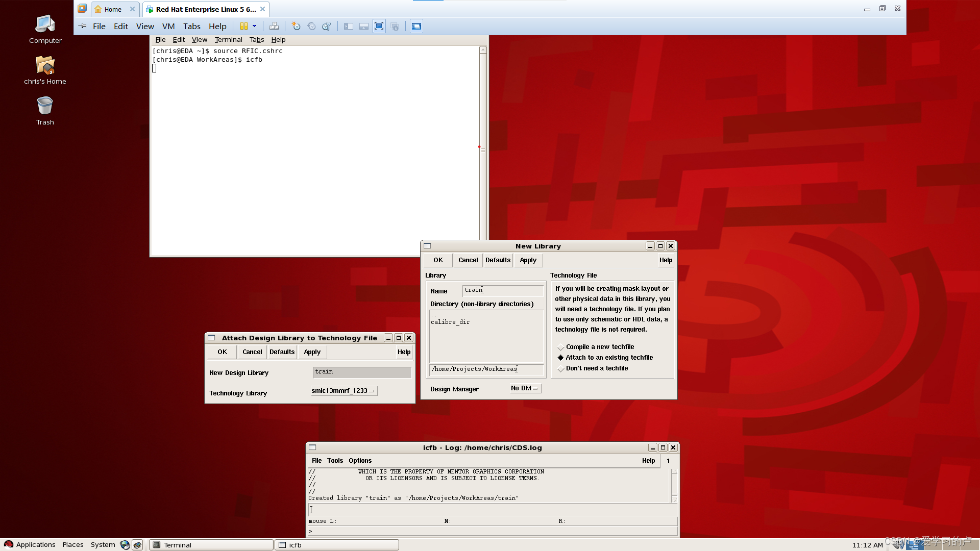This screenshot has width=980, height=551.
Task: Click the manage snapshots wrench icon
Action: (x=327, y=26)
